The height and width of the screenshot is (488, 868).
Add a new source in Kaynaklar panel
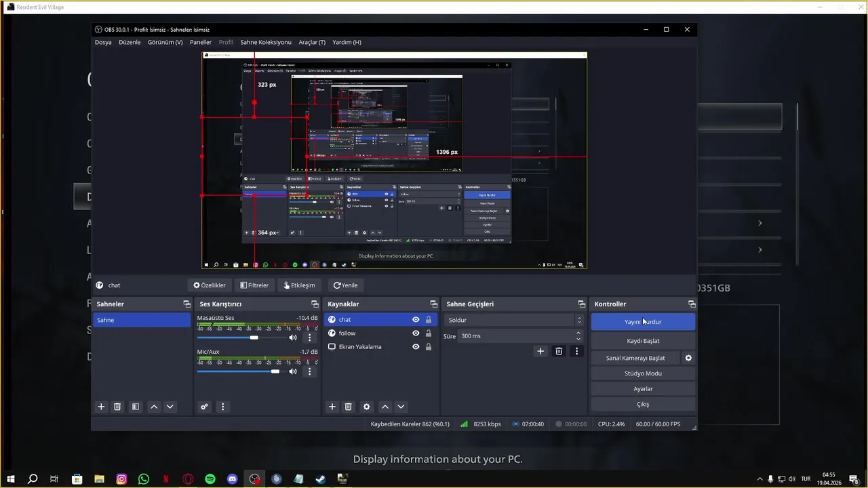332,407
